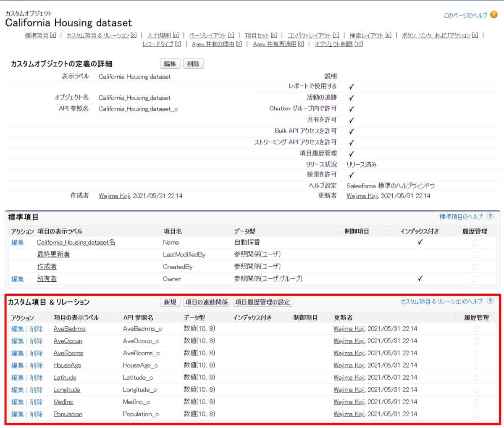Toggle history checkbox for California Housing dataset名

[475, 243]
